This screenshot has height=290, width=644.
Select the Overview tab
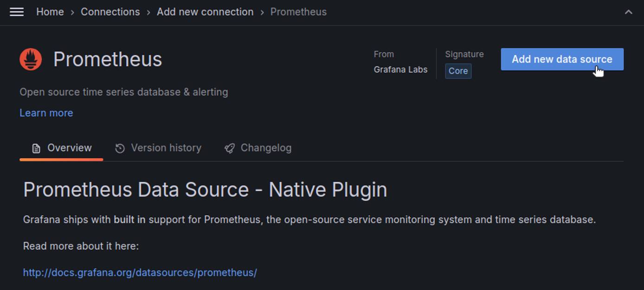[x=69, y=148]
